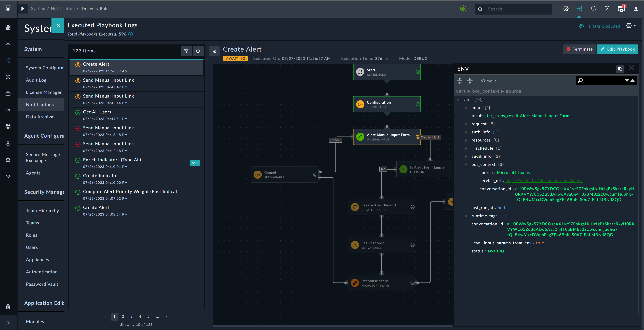Click the filter icon in logs list
Viewport: 644px width, 330px height.
pyautogui.click(x=186, y=51)
